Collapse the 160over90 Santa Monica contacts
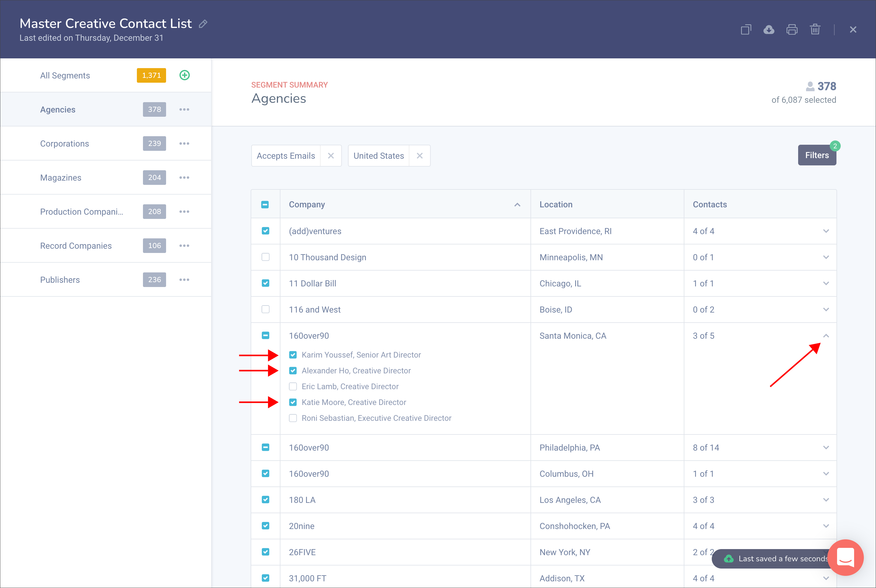 click(826, 336)
